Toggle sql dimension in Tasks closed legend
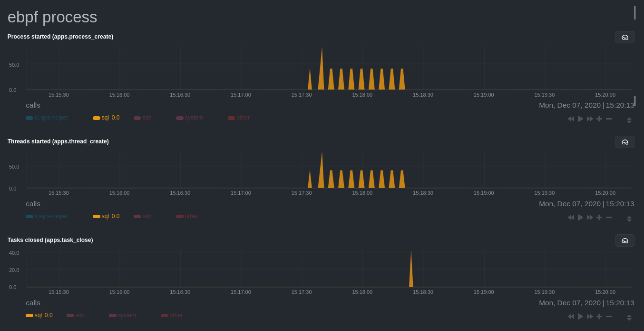This screenshot has height=331, width=644. (39, 315)
